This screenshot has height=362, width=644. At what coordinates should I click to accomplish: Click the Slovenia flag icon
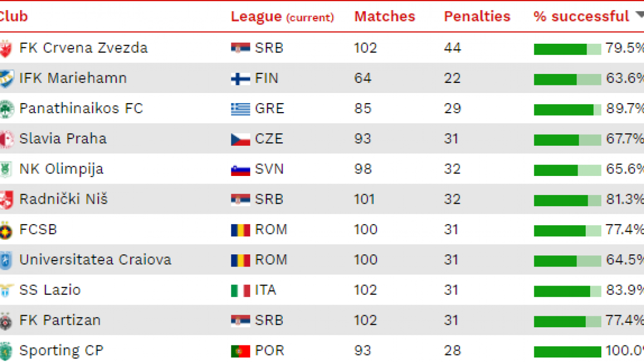240,169
